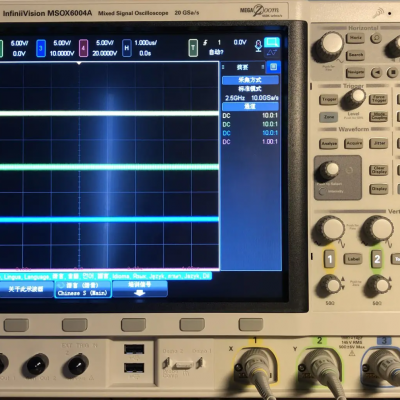The image size is (400, 400).
Task: Push the channel 1 vertical scale knob
Action: 330,230
